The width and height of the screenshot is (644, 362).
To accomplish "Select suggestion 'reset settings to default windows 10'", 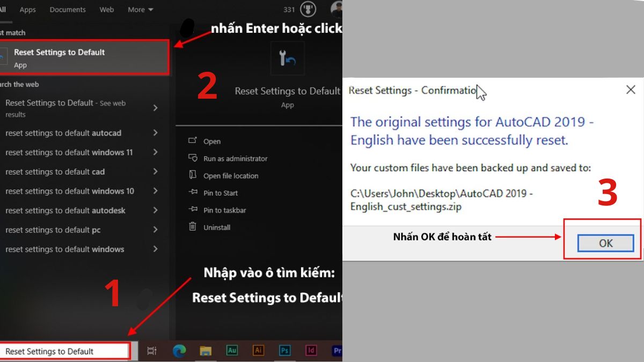I will click(x=70, y=191).
